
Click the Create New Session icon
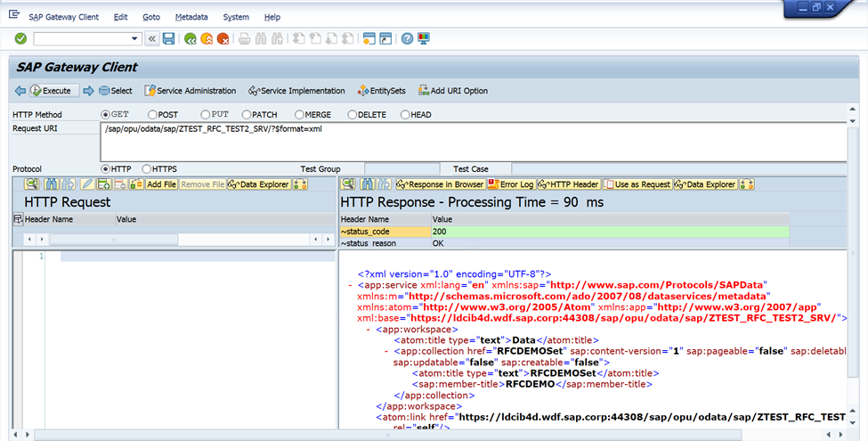pyautogui.click(x=369, y=39)
